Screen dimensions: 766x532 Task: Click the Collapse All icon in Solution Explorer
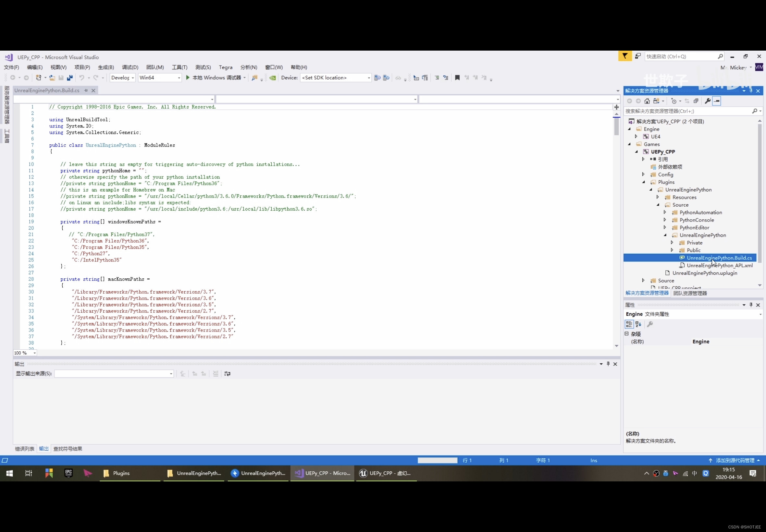pos(696,101)
